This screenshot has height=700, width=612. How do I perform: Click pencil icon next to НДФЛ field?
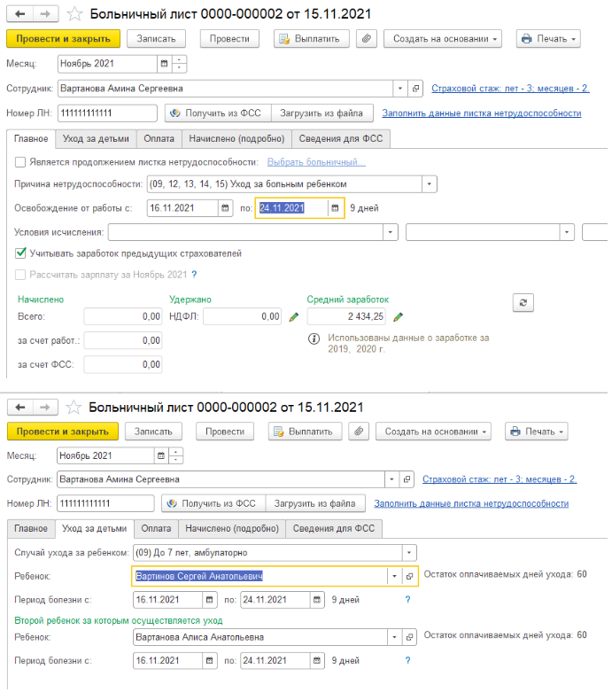pyautogui.click(x=294, y=316)
